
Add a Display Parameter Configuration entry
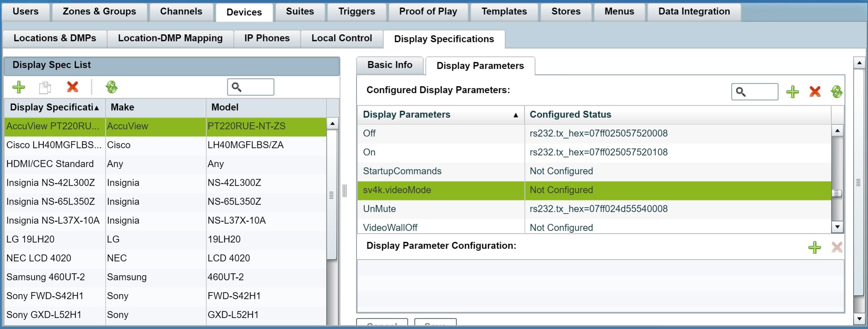click(x=815, y=248)
